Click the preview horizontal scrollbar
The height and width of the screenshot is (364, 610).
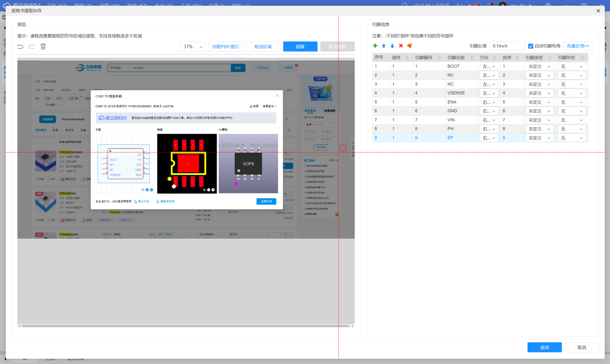point(185,326)
